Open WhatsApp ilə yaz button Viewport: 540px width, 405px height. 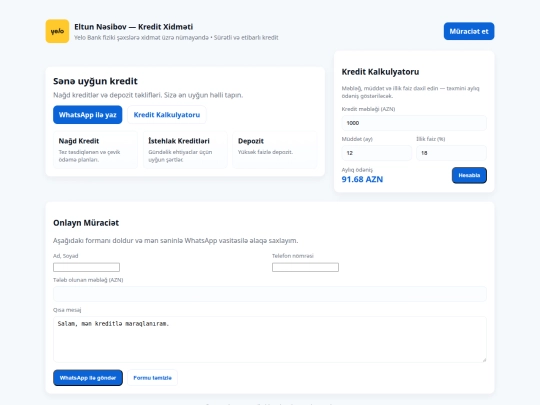(87, 115)
